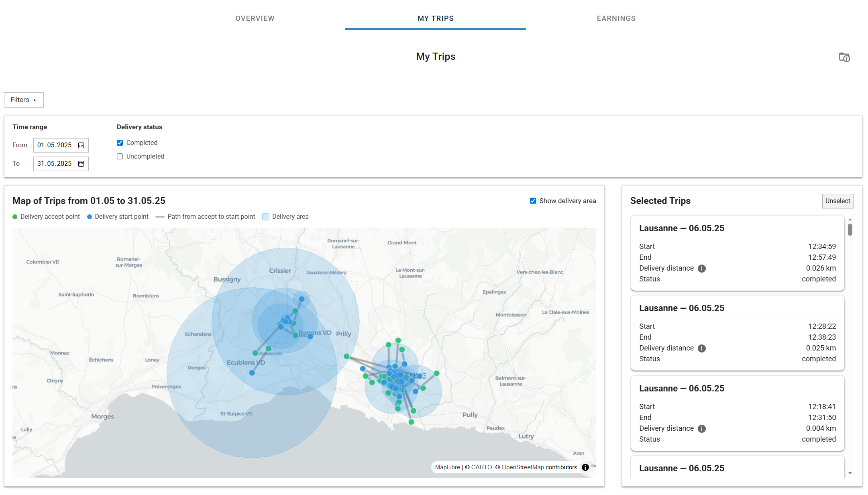Screen dimensions: 868x495
Task: Check the Uncompleted delivery status
Action: pos(120,157)
